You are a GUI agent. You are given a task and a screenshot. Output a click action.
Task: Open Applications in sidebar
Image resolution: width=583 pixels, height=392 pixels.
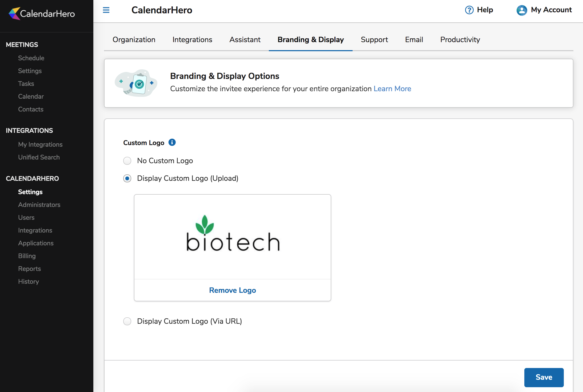[36, 243]
